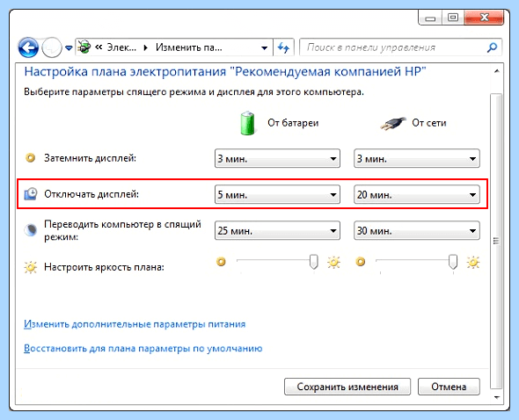Click the green battery icon

coord(247,123)
